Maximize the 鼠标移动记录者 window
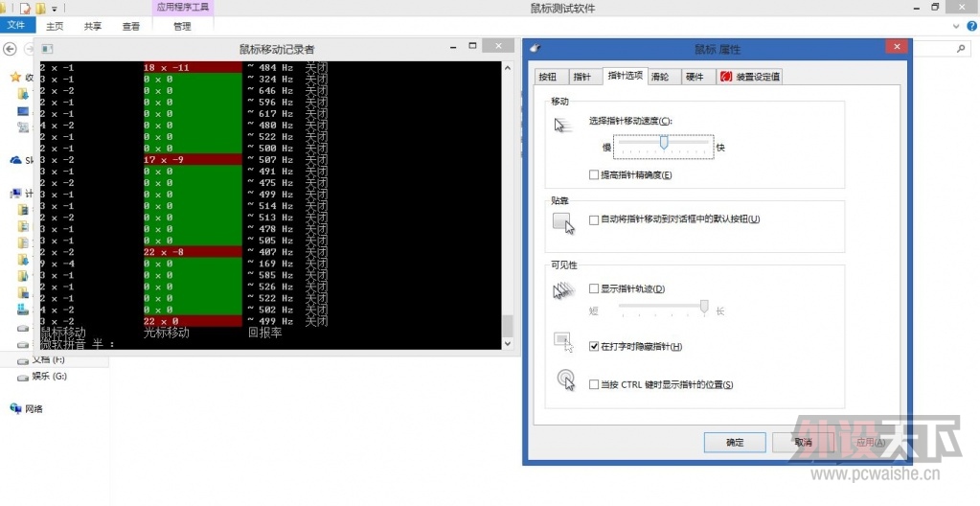 tap(472, 46)
